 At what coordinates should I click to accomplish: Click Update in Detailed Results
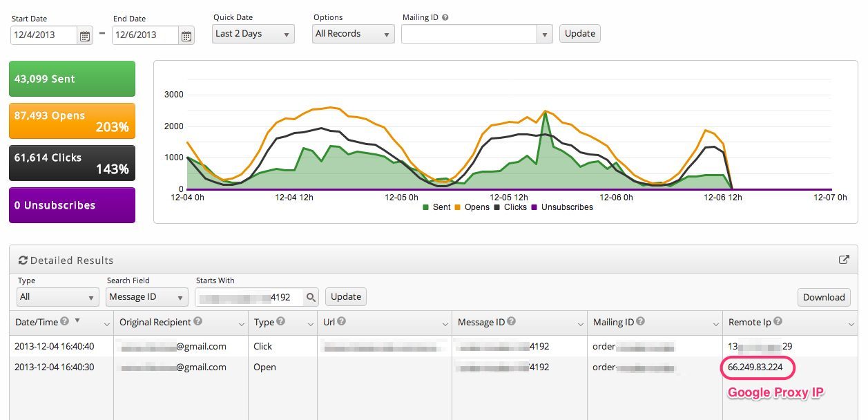346,296
